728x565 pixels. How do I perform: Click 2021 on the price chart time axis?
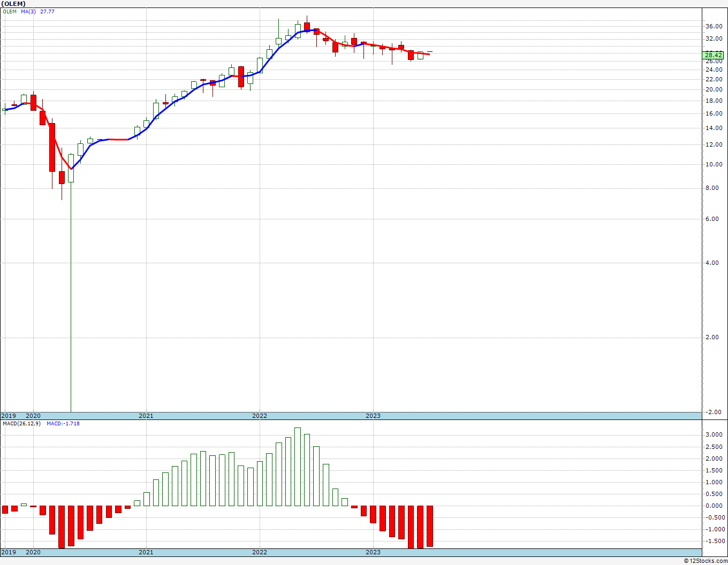tap(146, 416)
